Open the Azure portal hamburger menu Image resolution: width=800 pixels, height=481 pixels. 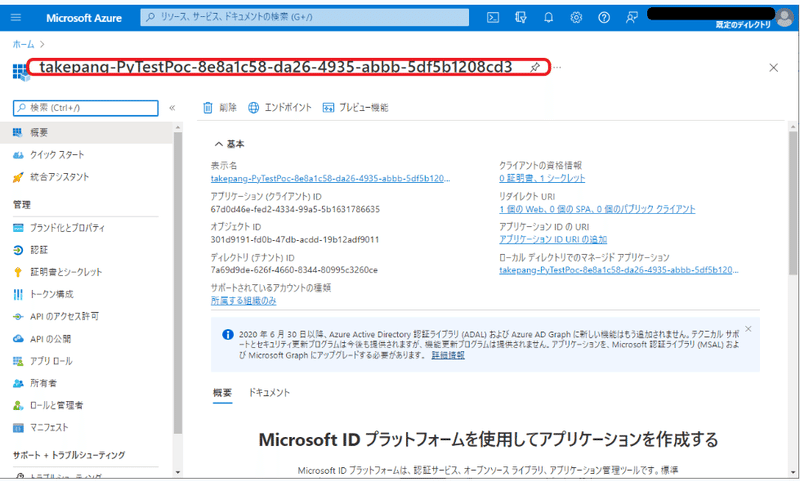[x=16, y=17]
